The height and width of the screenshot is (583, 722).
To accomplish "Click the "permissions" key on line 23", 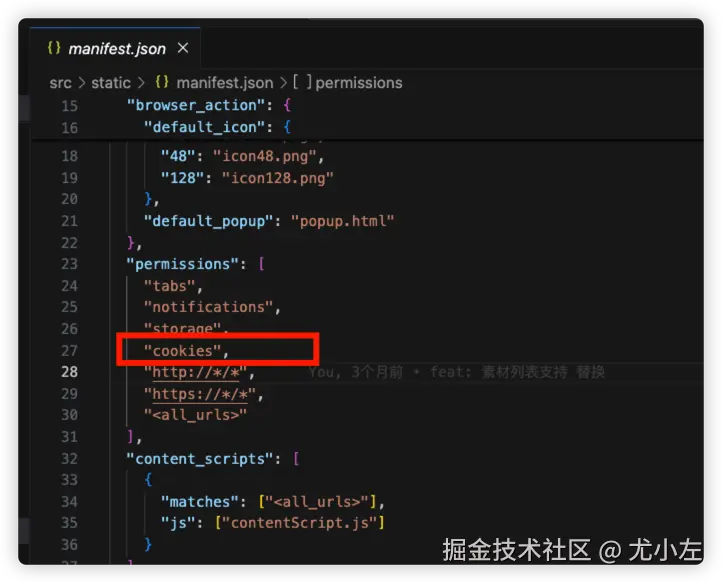I will point(183,264).
